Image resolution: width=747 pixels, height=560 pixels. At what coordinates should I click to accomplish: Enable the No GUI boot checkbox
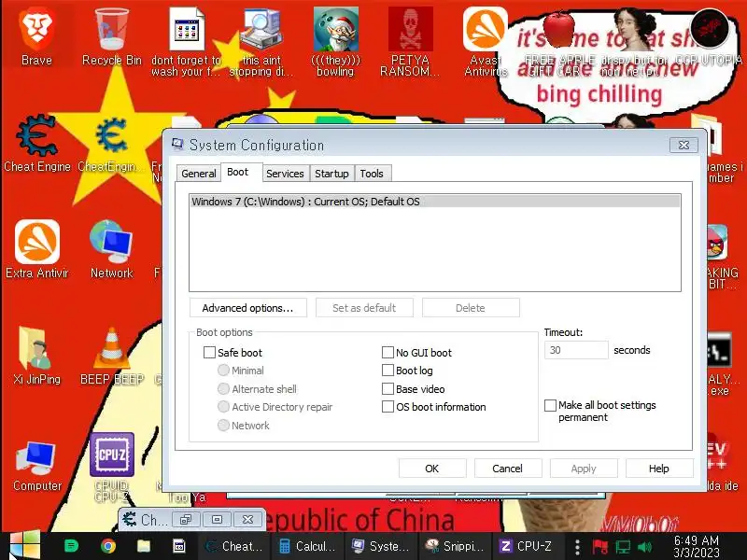click(388, 353)
